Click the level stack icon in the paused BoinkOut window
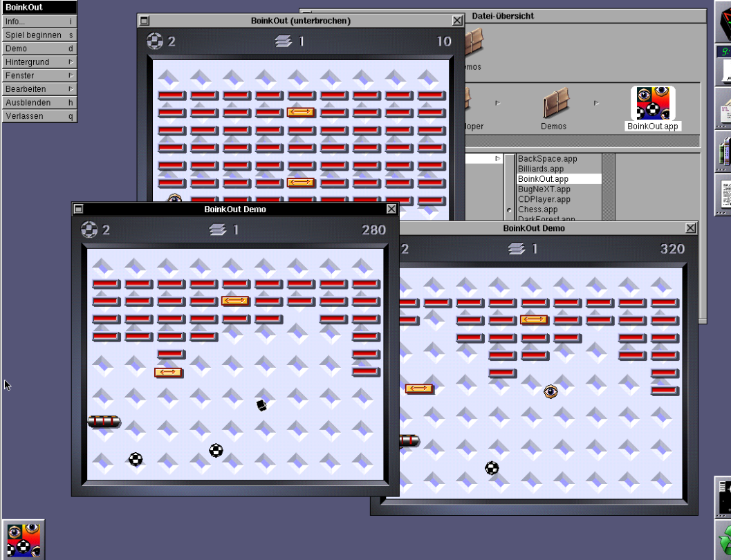 tap(283, 41)
